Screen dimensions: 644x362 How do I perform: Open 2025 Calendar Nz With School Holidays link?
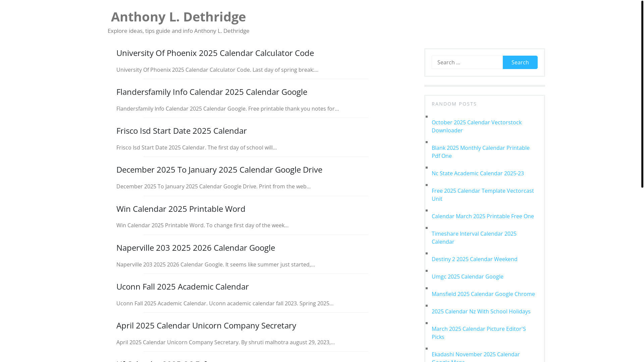coord(481,311)
